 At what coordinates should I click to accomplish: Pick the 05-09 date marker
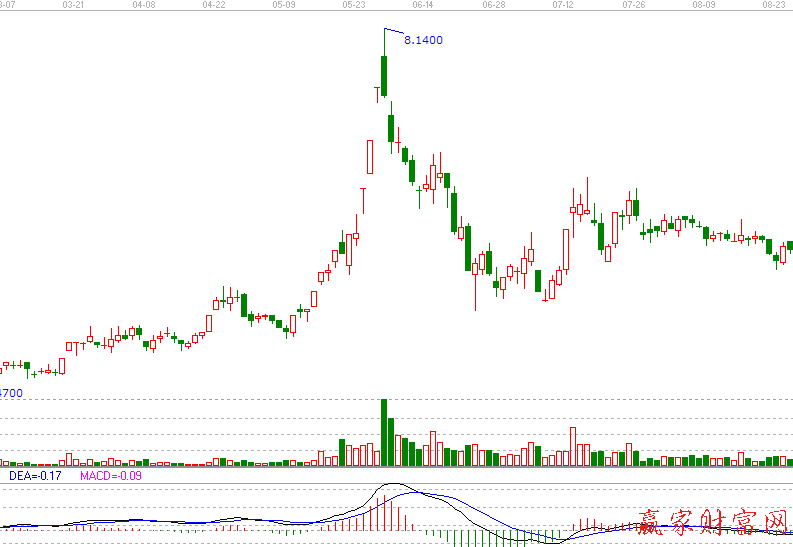(x=283, y=5)
